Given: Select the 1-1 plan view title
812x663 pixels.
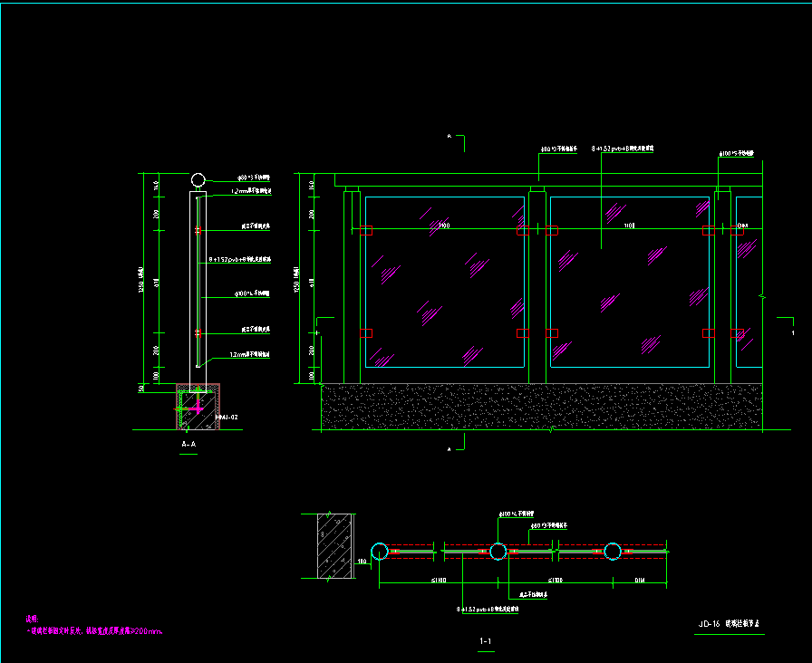Looking at the screenshot, I should (486, 642).
